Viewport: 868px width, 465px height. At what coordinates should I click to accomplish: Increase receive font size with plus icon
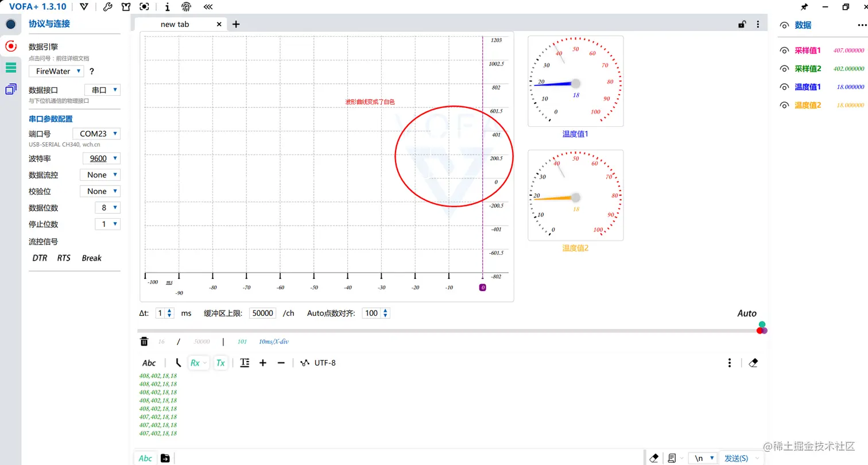click(263, 363)
